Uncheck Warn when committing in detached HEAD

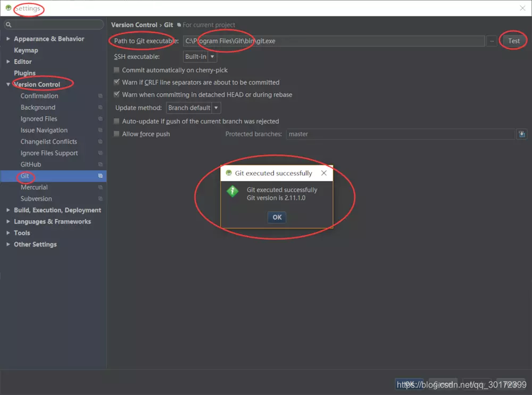pyautogui.click(x=117, y=94)
